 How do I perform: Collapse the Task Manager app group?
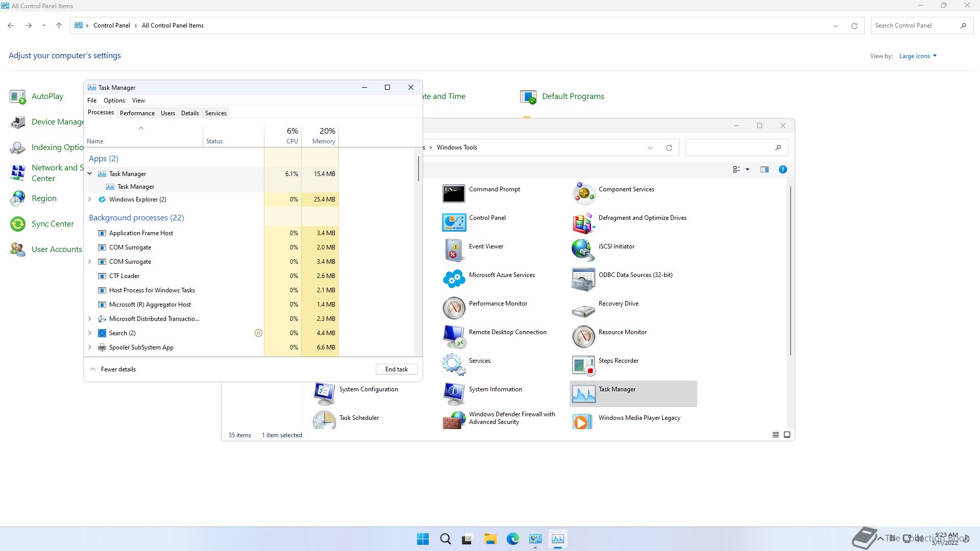pyautogui.click(x=90, y=173)
